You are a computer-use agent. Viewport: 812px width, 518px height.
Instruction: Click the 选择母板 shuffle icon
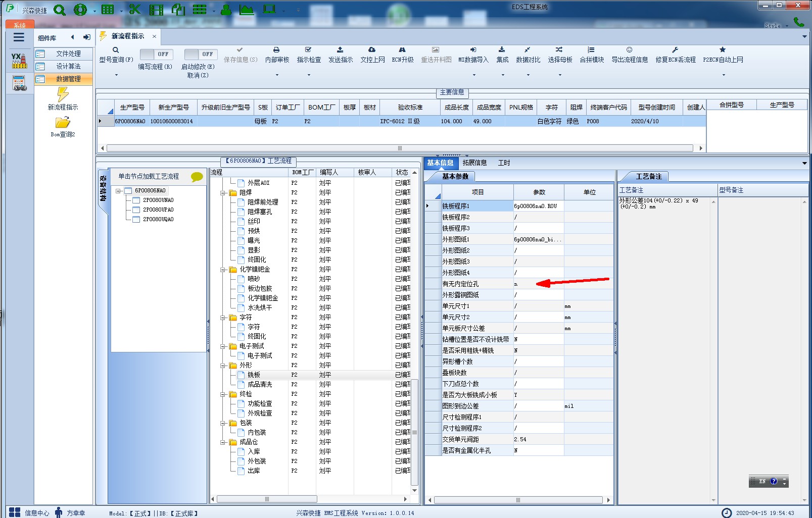tap(559, 50)
